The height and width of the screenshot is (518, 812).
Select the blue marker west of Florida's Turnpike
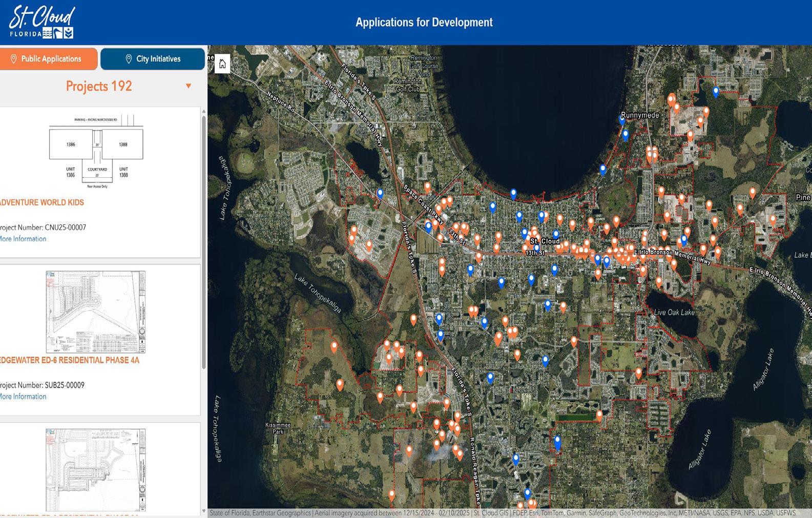[380, 193]
